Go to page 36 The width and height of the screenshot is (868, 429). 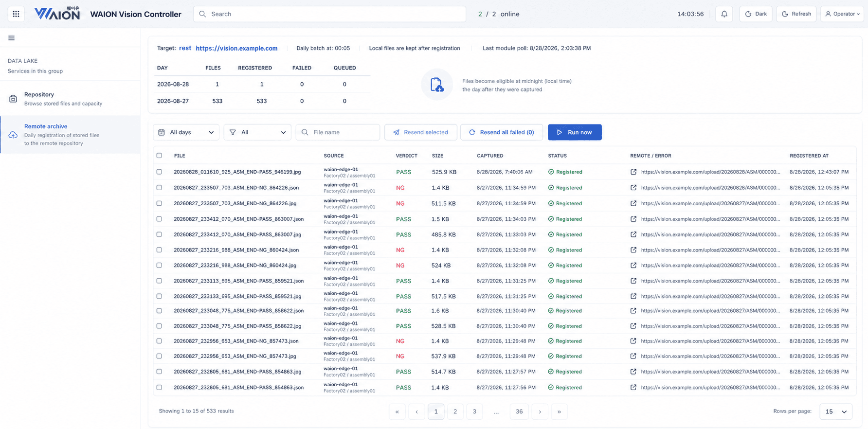[x=519, y=411]
